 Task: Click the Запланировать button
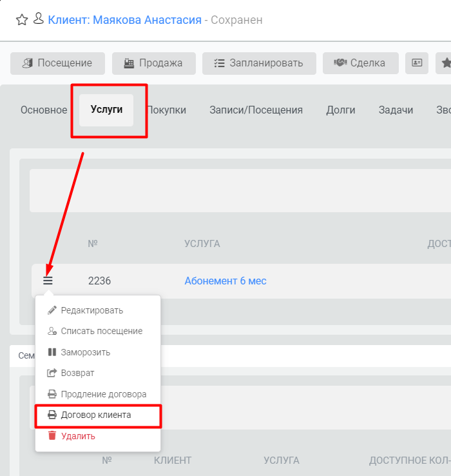259,63
